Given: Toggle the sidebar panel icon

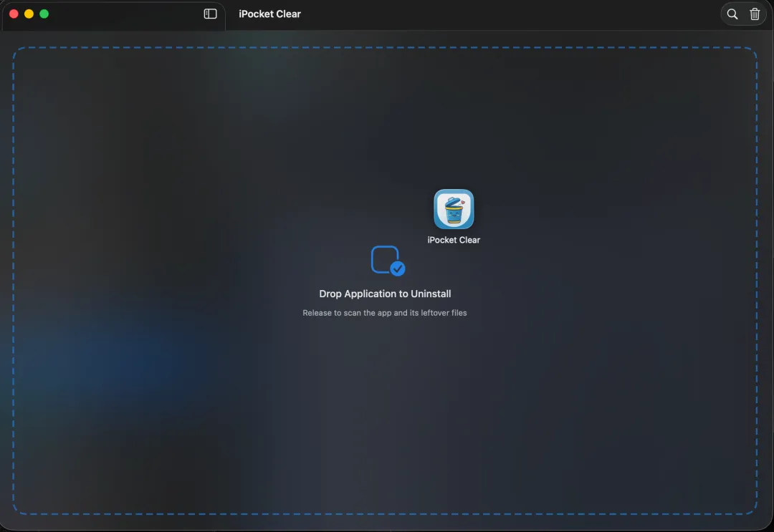Looking at the screenshot, I should pos(210,14).
